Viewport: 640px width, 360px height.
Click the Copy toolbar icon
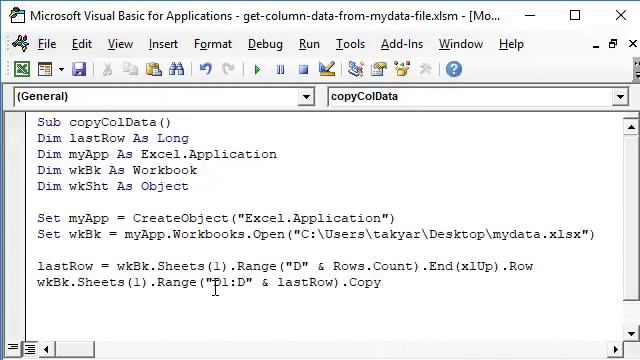tap(131, 69)
